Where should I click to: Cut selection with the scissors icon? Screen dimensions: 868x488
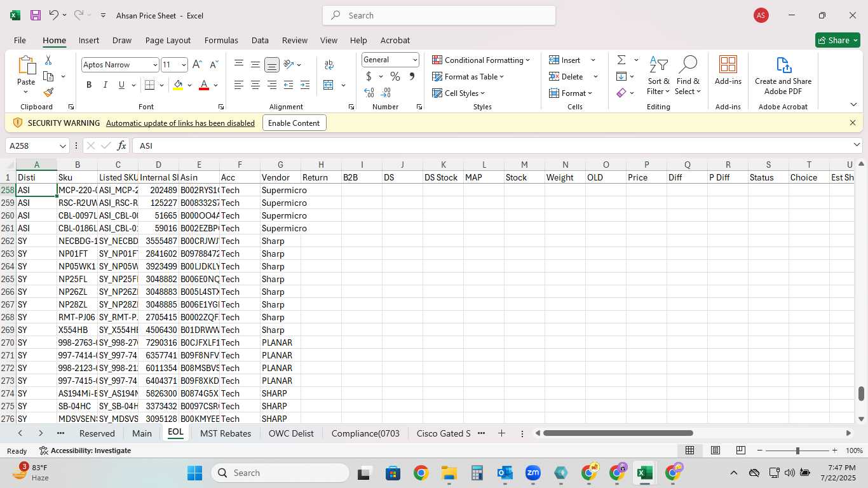coord(48,60)
